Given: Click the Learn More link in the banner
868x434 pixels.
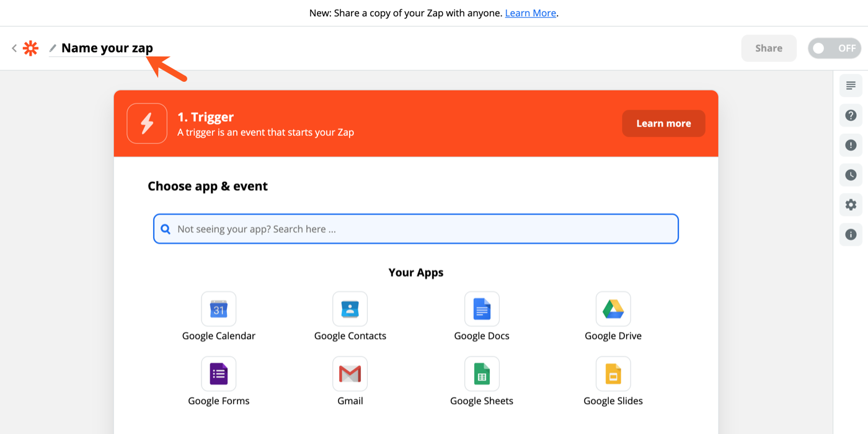Looking at the screenshot, I should coord(530,12).
